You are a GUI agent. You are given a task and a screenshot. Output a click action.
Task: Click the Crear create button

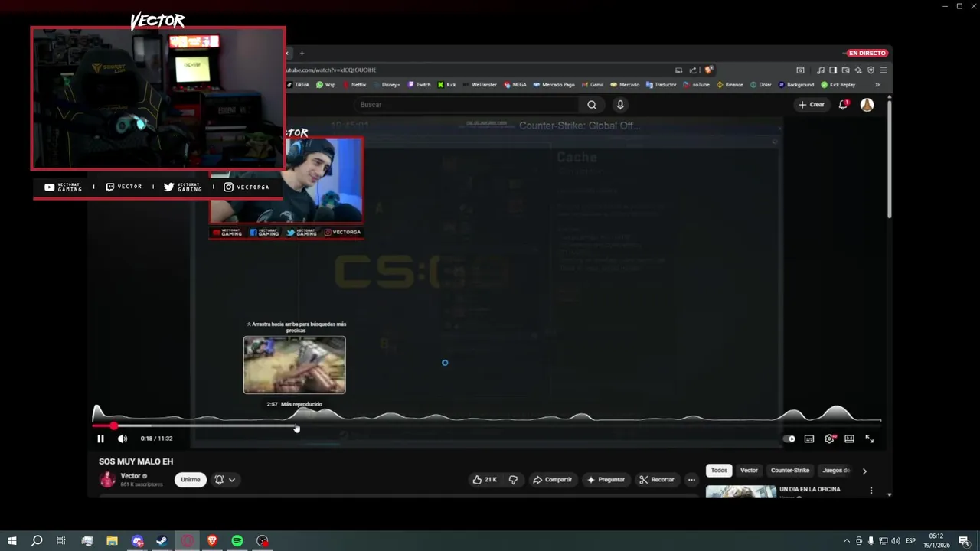(x=812, y=105)
